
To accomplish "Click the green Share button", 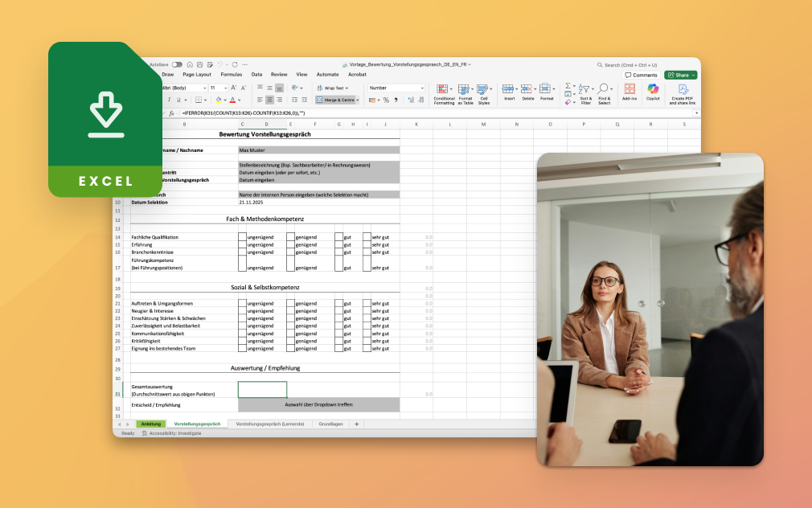I will [x=680, y=75].
